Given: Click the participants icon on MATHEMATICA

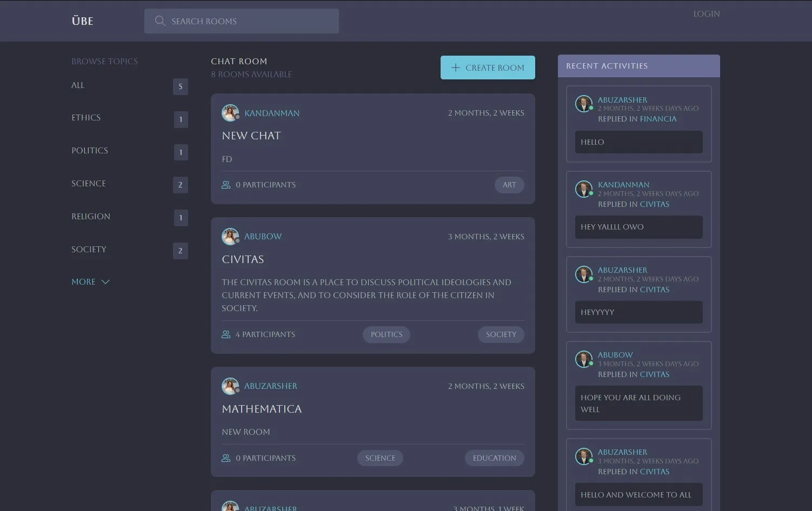Looking at the screenshot, I should pyautogui.click(x=225, y=458).
